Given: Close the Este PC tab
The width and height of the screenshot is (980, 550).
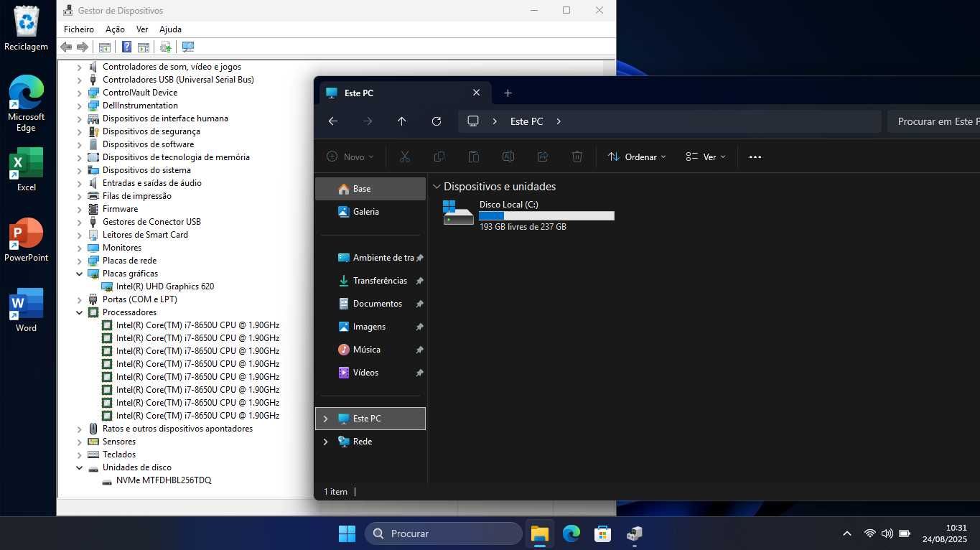Looking at the screenshot, I should (477, 93).
